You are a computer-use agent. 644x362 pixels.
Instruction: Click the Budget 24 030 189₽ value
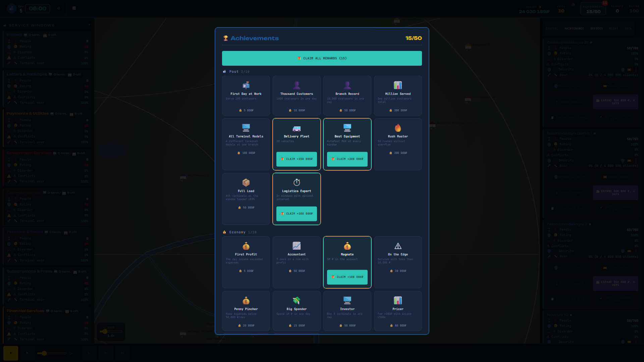pos(534,11)
